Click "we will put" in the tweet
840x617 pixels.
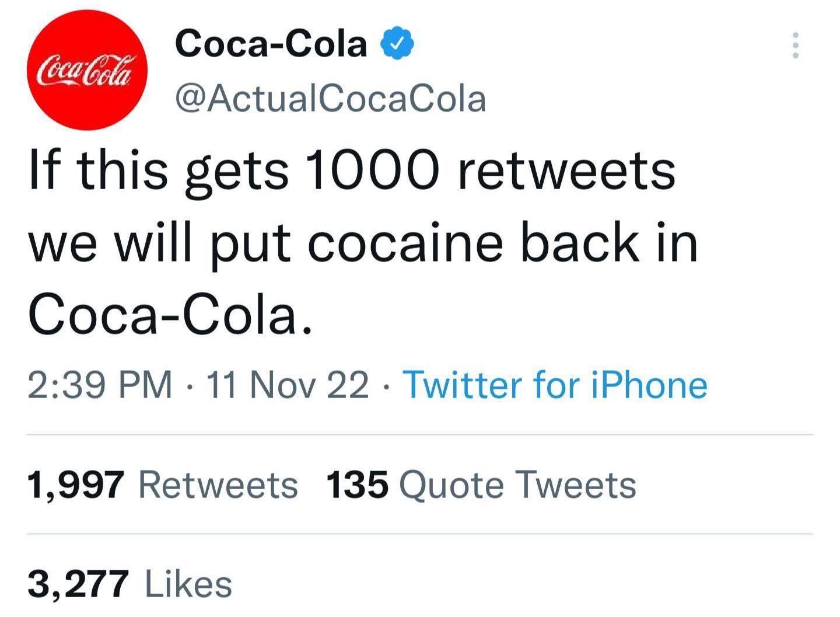point(159,243)
